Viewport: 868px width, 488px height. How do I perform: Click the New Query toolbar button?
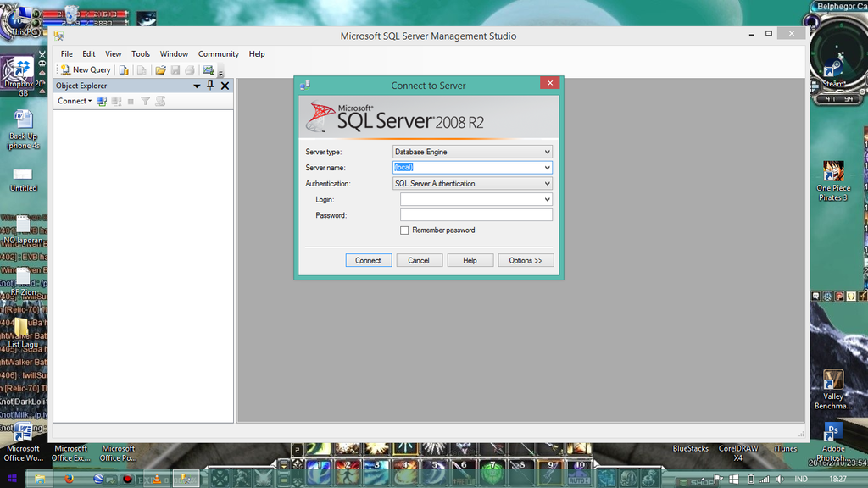(86, 69)
